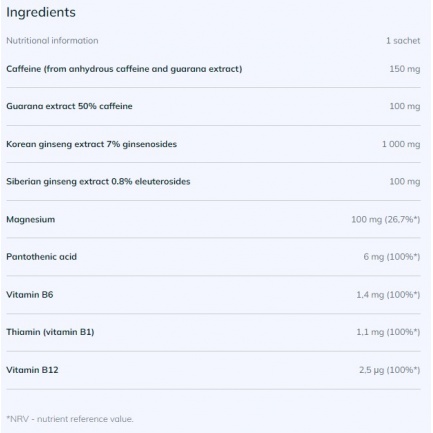
Task: Click the 1 000 mg ginseng value
Action: coord(401,144)
